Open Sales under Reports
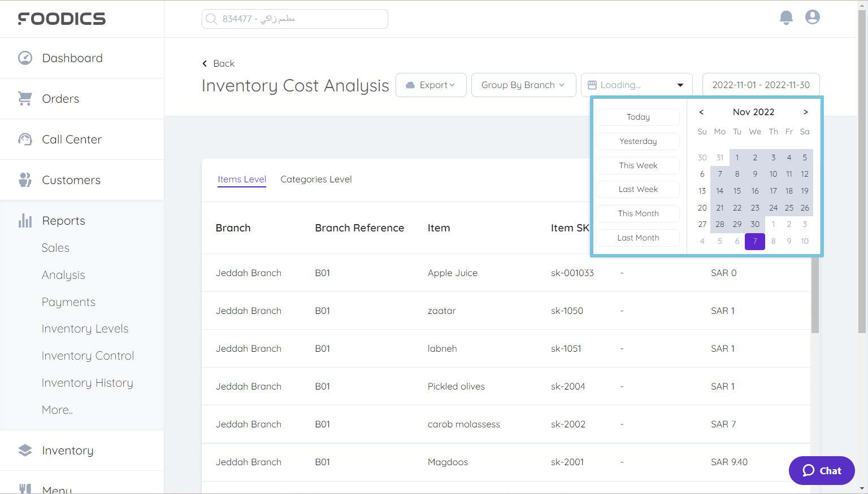868x494 pixels. (x=55, y=248)
